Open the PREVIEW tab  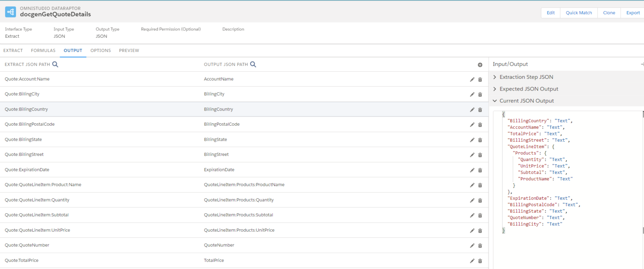[129, 50]
